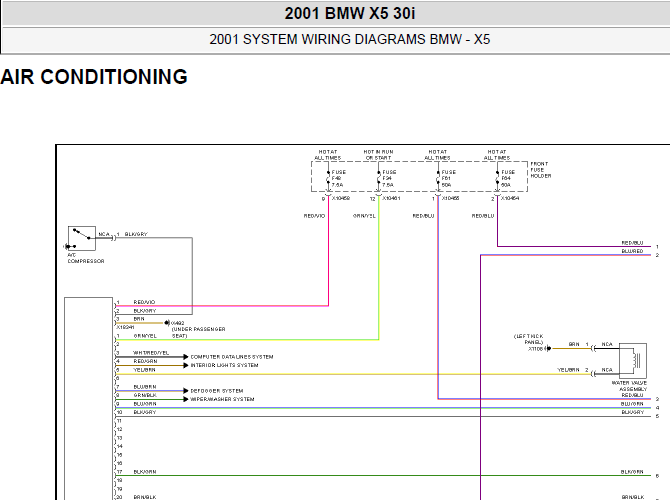Click 'RED/BLU' label beneath WATER VALVE ASSEMBLY

pyautogui.click(x=632, y=395)
